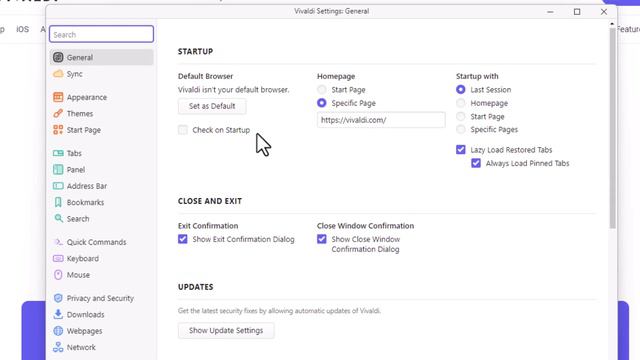Choose Last Session startup option

click(461, 89)
